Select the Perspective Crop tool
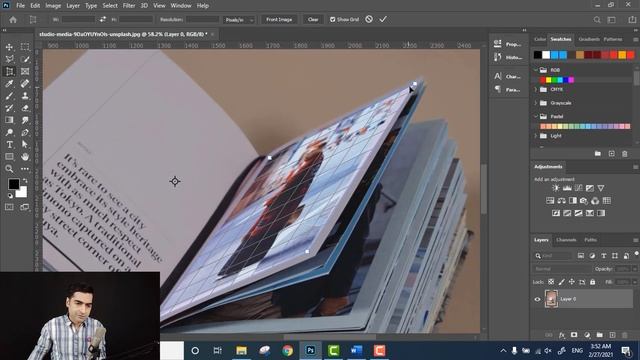The width and height of the screenshot is (640, 360). coord(9,71)
